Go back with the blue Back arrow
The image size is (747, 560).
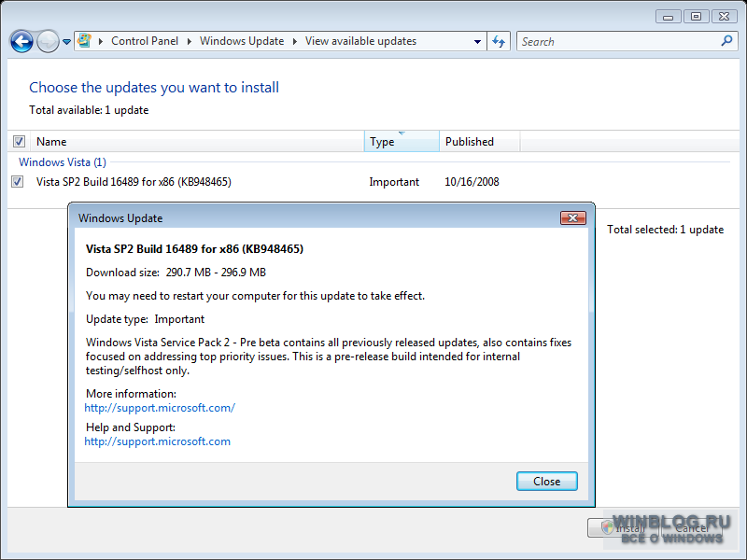click(x=21, y=41)
